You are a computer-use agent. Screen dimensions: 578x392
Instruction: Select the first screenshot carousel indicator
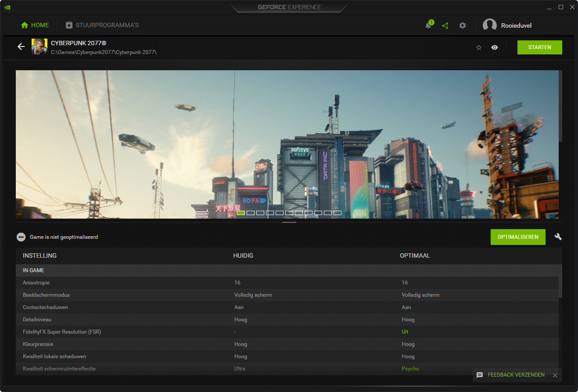(241, 213)
